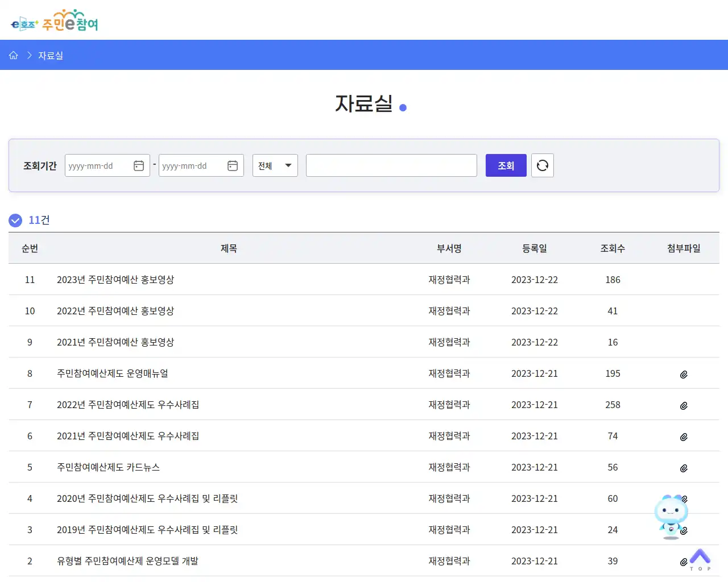This screenshot has width=728, height=582.
Task: Open 2020년 우수사례집 및 리플릿 post
Action: [x=147, y=498]
